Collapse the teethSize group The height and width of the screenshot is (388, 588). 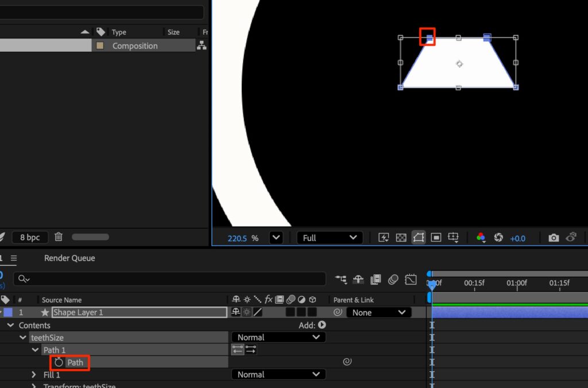pos(23,338)
